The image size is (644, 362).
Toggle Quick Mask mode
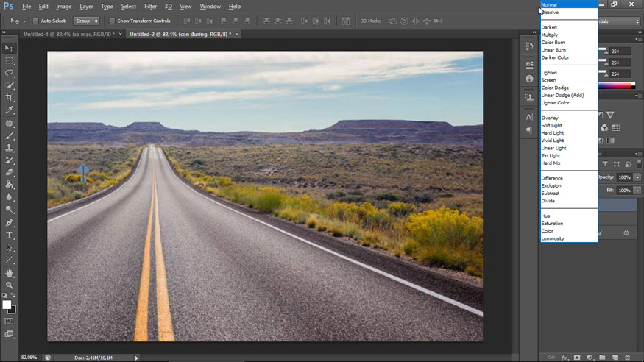(x=9, y=321)
